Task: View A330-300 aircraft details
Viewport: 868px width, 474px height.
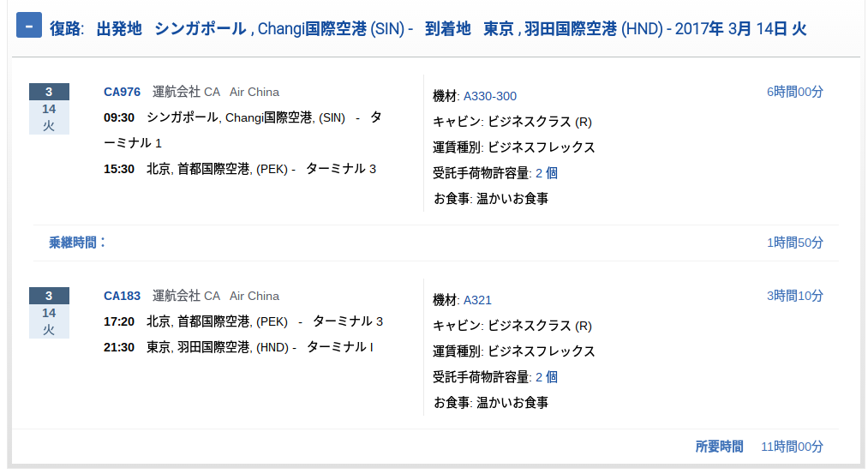Action: pyautogui.click(x=490, y=96)
